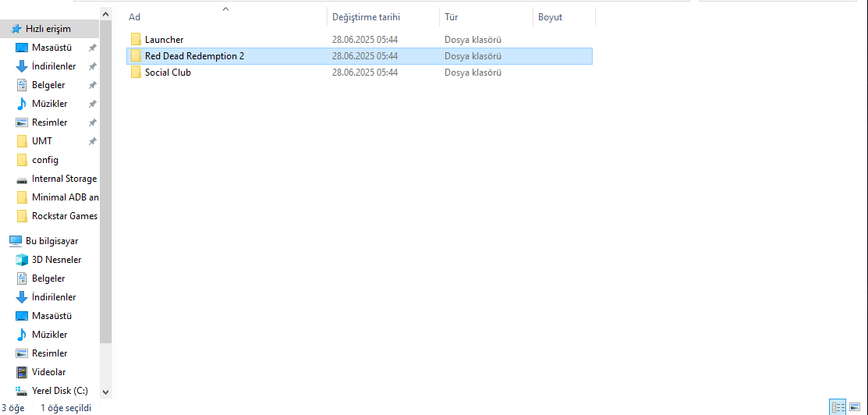Click the Rockstar Games folder icon

pos(22,216)
